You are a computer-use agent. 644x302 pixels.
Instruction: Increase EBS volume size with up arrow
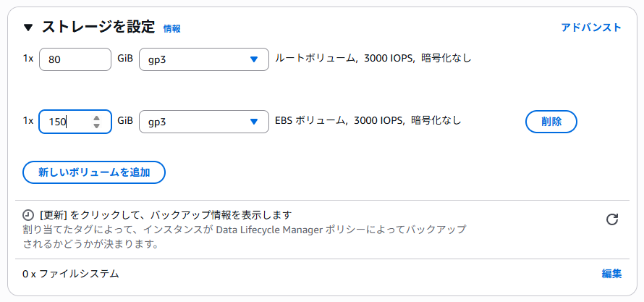pyautogui.click(x=96, y=118)
